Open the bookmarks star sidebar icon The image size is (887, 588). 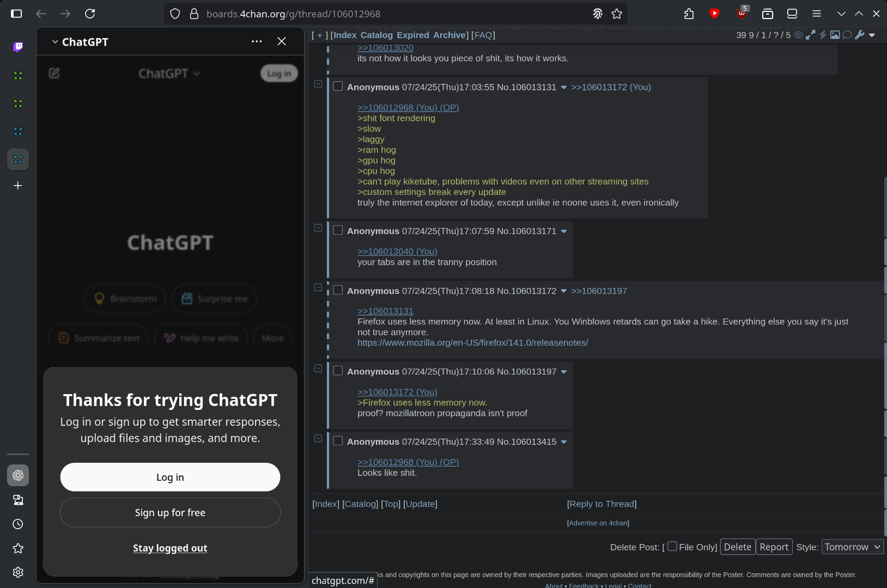(x=18, y=548)
